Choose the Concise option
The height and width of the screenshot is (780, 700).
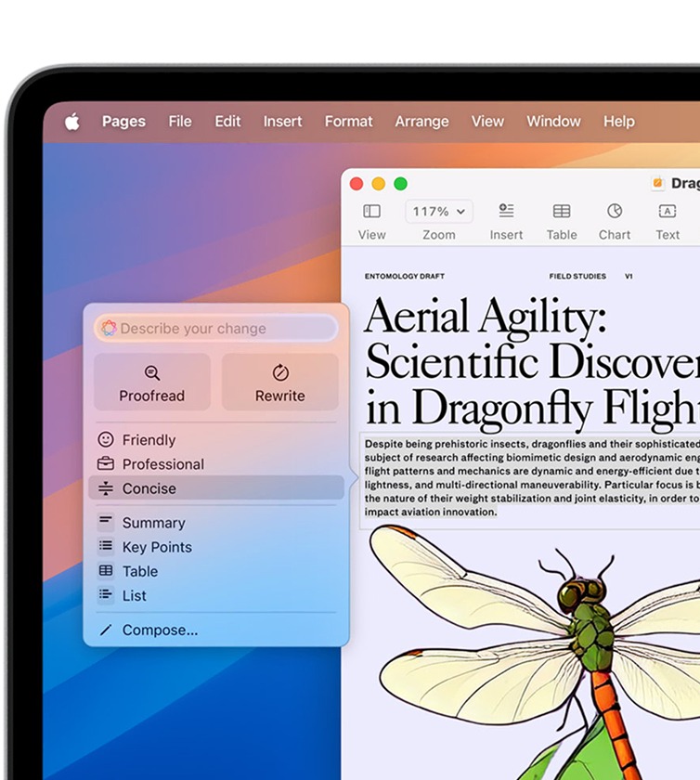pyautogui.click(x=216, y=488)
